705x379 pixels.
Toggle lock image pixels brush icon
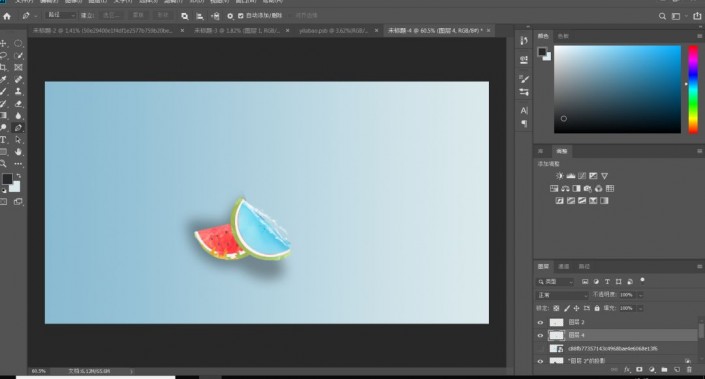tap(567, 308)
